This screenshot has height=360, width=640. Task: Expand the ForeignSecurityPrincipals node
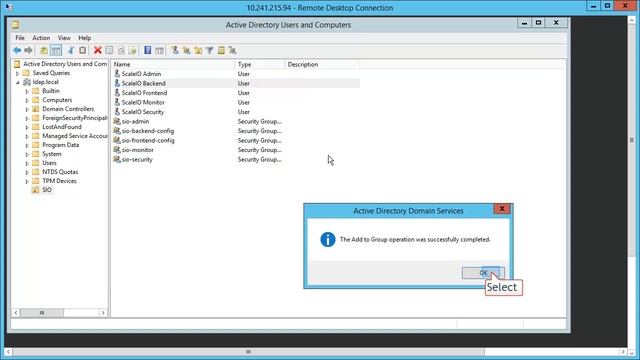(x=27, y=118)
